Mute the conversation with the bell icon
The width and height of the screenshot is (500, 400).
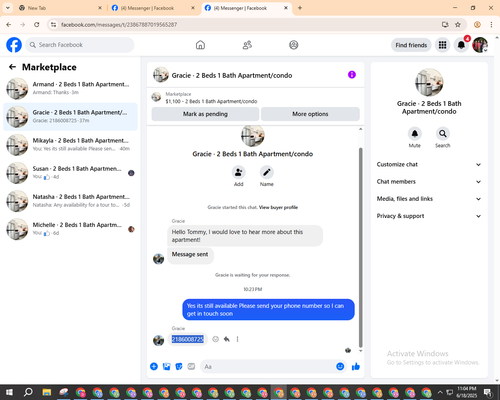[x=415, y=134]
